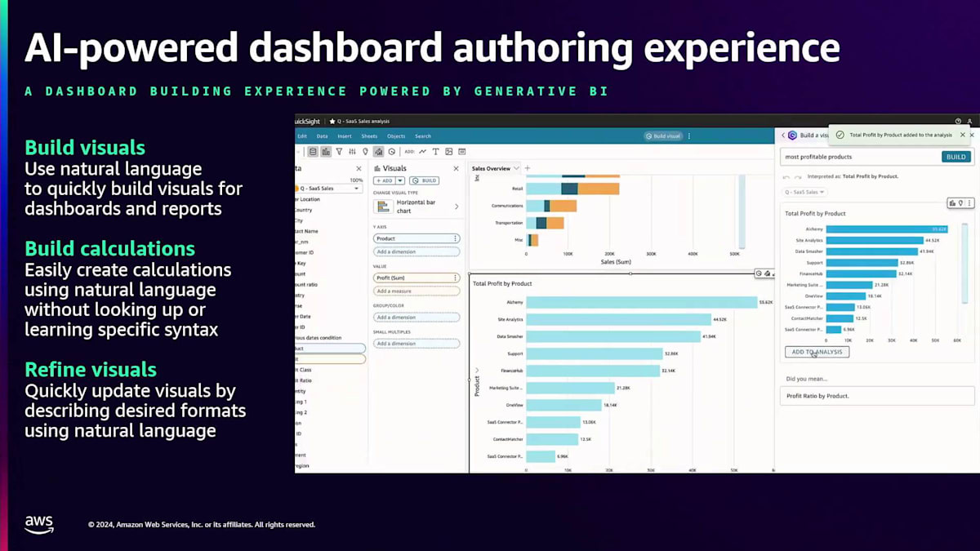Click 'Add a dimension' under Group/Color
Image resolution: width=980 pixels, height=551 pixels.
(416, 317)
